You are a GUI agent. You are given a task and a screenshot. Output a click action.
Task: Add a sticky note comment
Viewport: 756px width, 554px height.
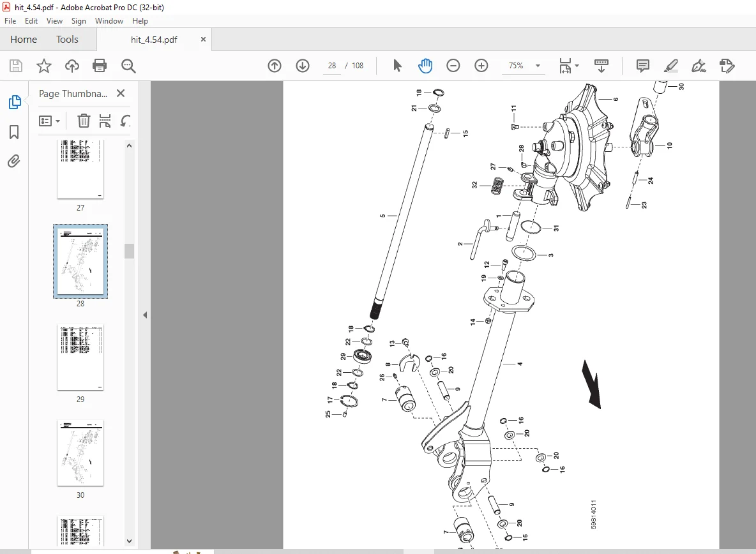643,66
